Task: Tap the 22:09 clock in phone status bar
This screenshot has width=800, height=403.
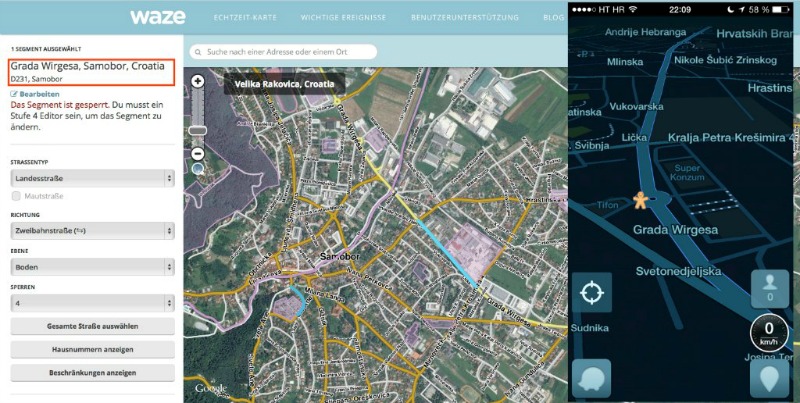Action: click(680, 10)
